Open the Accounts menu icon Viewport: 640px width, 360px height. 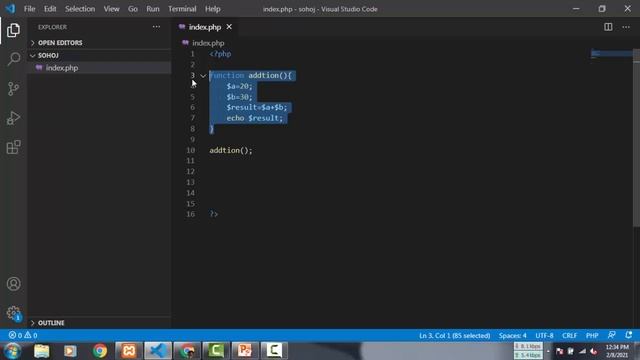click(13, 284)
